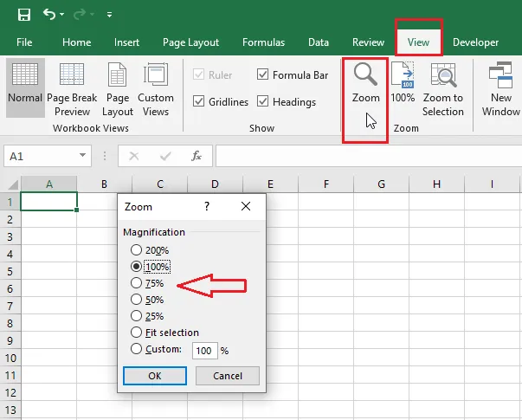The height and width of the screenshot is (420, 522).
Task: Disable the Headings checkbox
Action: pos(262,101)
